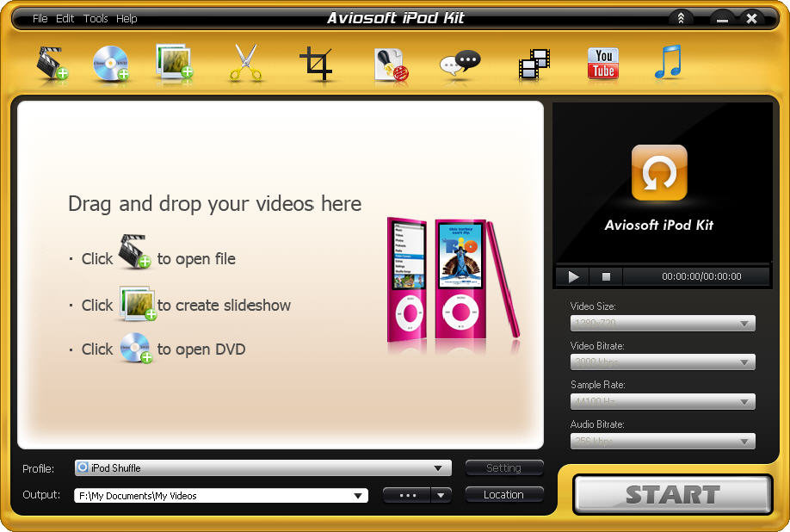Click the orange Aviosoft logo in preview
Screen dimensions: 790x532
tap(659, 173)
